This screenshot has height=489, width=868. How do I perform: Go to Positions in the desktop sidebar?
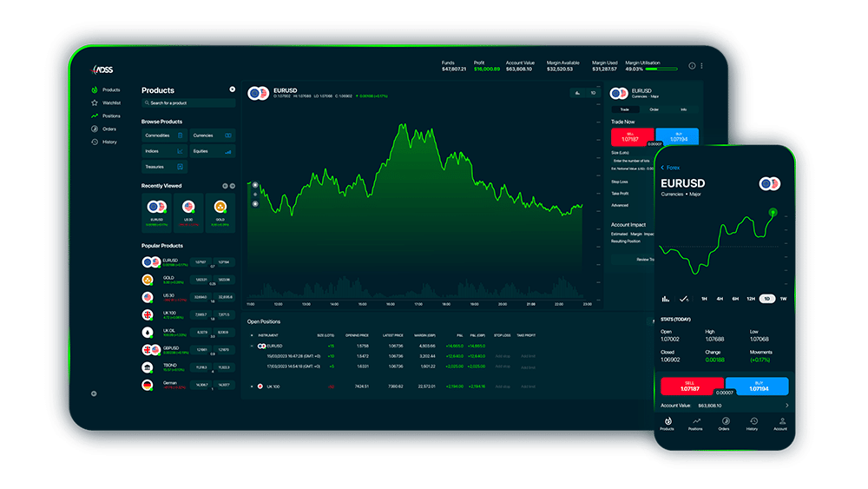110,116
